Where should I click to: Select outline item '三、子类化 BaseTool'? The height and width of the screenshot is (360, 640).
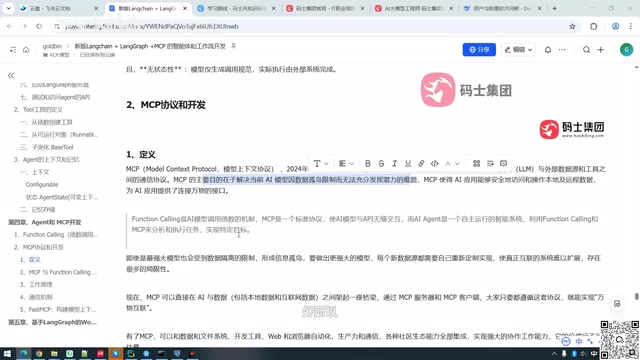pos(47,147)
